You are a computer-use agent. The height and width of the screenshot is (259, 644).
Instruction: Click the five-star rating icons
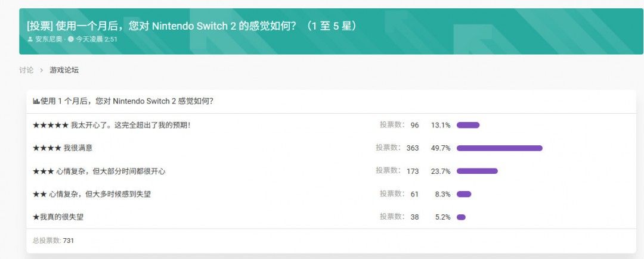51,125
